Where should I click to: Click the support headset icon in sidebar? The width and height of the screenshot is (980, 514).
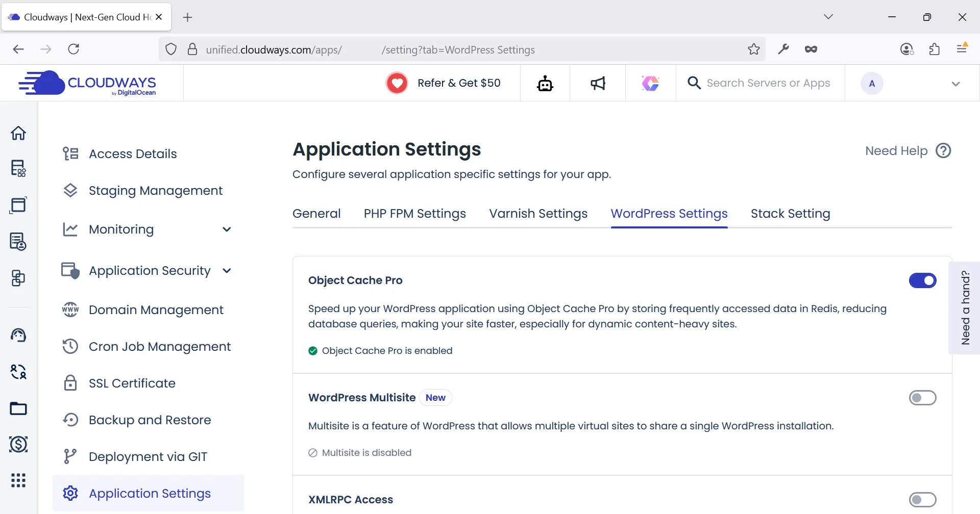tap(19, 335)
